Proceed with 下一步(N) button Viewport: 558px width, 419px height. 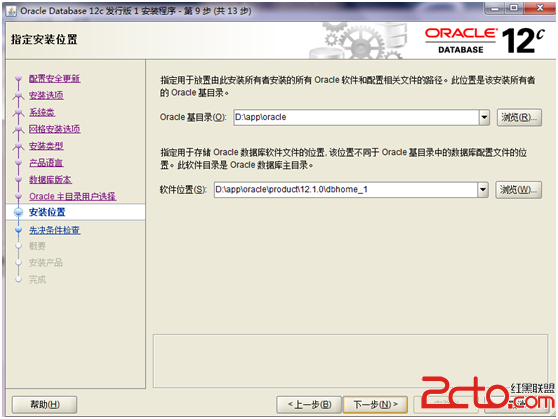(375, 404)
